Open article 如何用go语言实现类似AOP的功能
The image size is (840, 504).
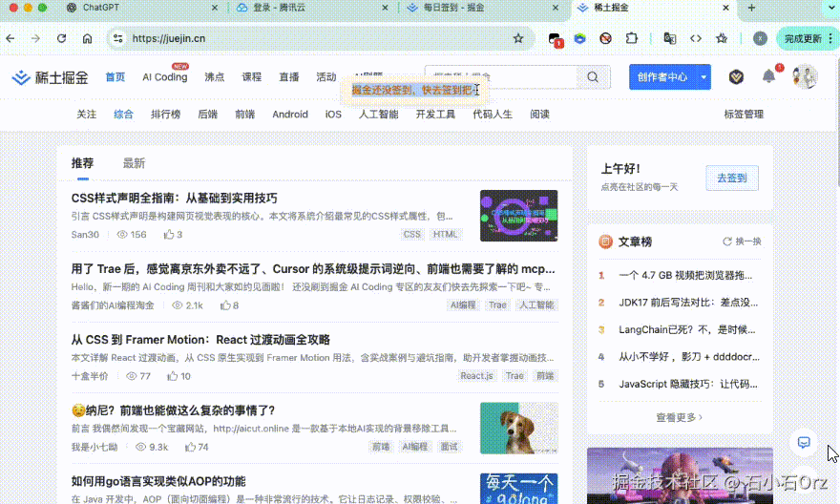(158, 481)
